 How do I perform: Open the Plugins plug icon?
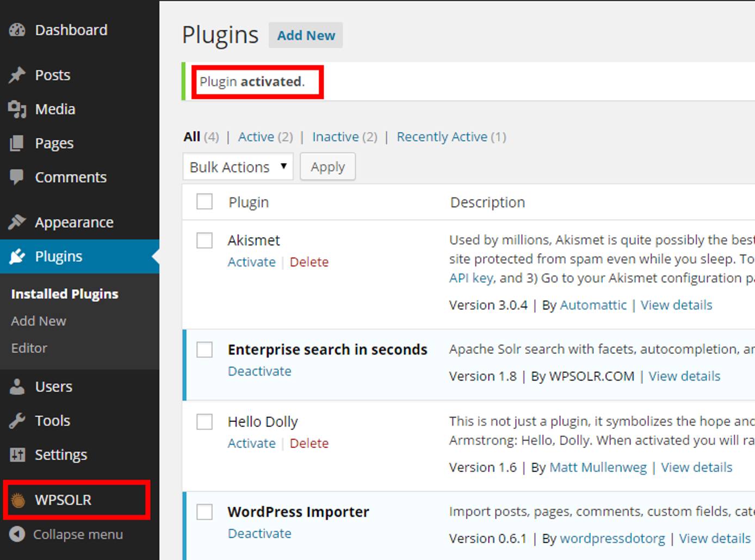[x=18, y=256]
